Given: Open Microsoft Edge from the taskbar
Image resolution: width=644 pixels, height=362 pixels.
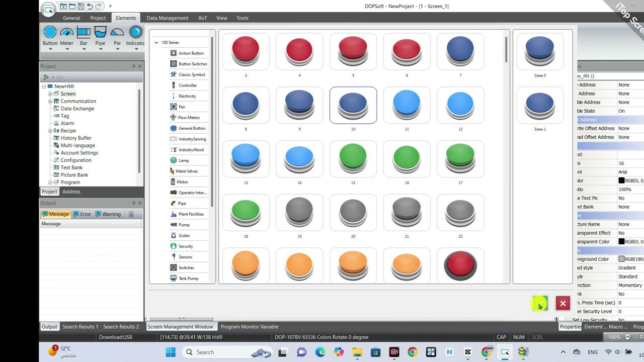Looking at the screenshot, I should [320, 352].
